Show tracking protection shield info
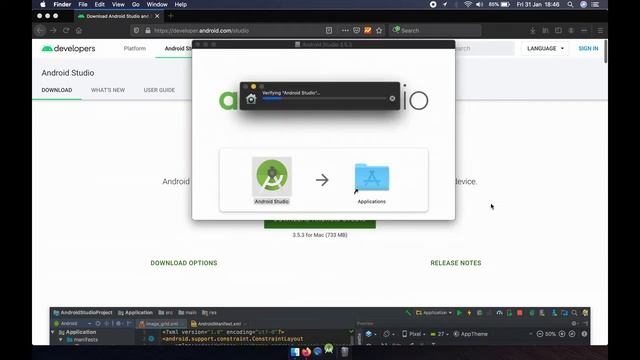This screenshot has height=360, width=640. coord(136,30)
